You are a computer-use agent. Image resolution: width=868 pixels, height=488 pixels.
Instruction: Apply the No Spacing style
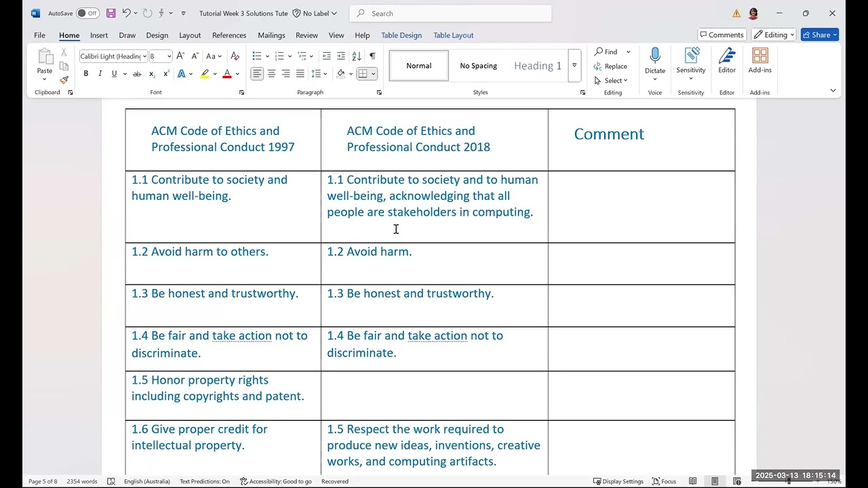point(479,66)
